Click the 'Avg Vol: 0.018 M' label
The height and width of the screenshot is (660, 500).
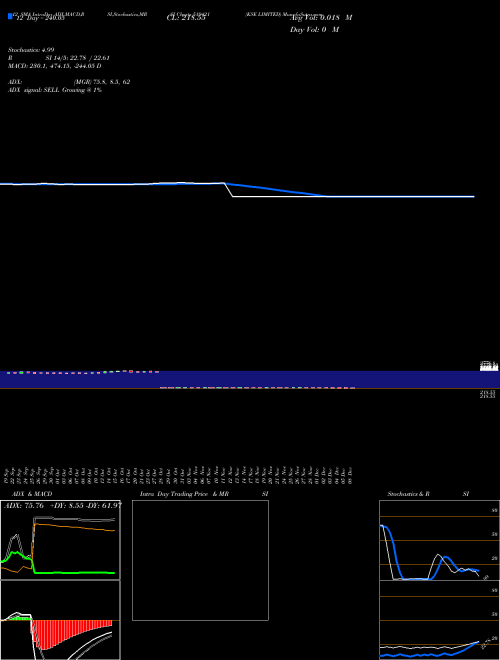[321, 17]
